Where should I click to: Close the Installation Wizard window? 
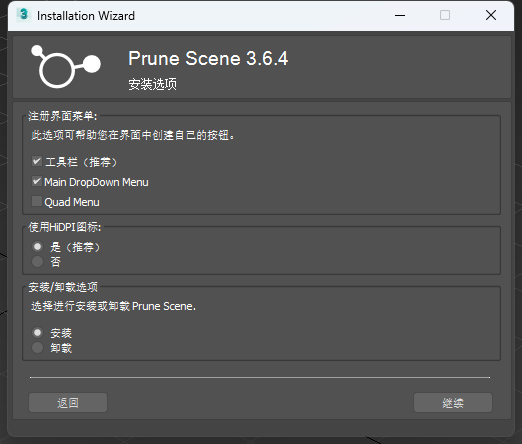[x=491, y=15]
